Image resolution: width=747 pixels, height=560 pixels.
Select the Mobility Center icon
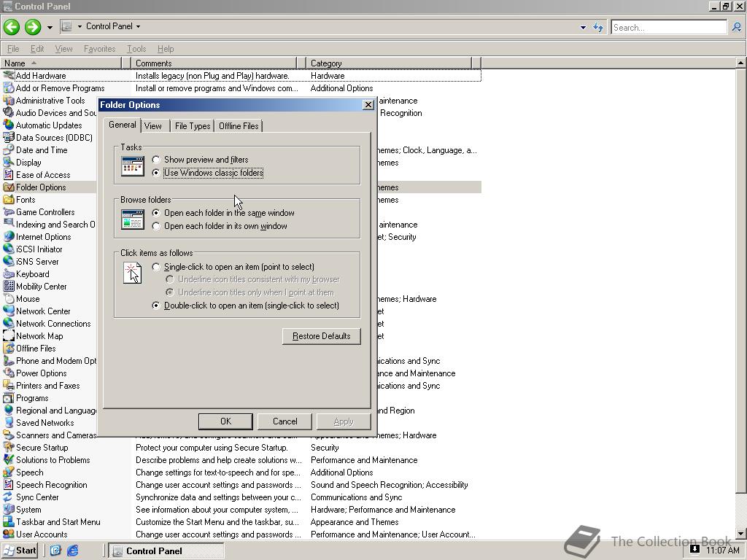(9, 286)
